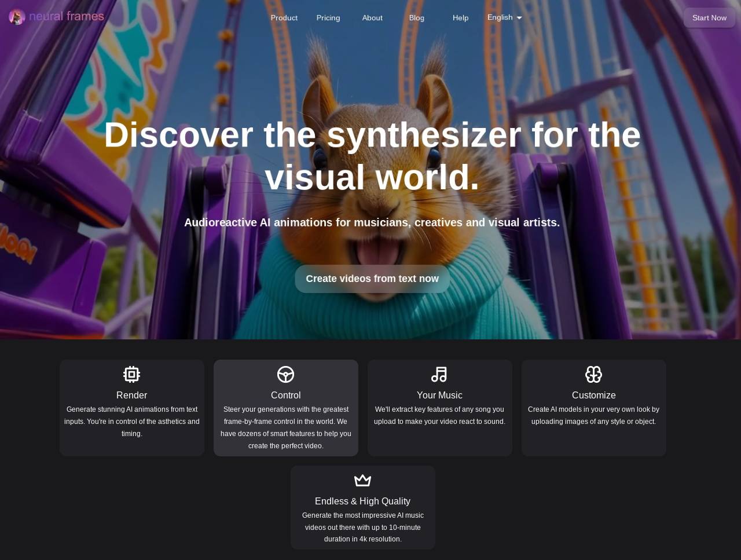
Task: Select the Customize card title
Action: [x=594, y=395]
